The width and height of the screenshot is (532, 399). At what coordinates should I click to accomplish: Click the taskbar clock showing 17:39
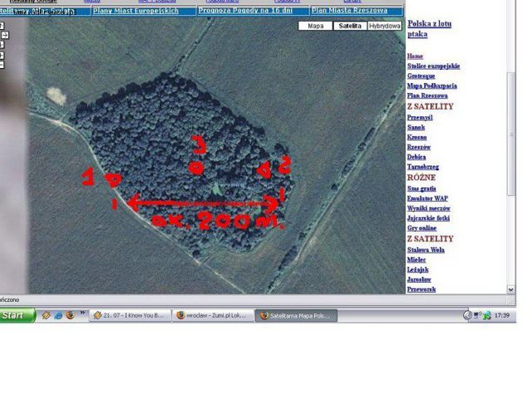click(x=502, y=316)
